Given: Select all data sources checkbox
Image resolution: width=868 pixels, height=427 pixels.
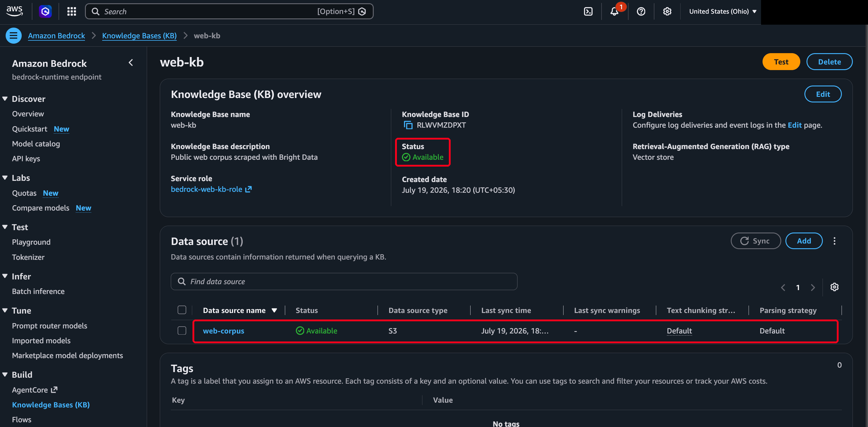Looking at the screenshot, I should 182,310.
